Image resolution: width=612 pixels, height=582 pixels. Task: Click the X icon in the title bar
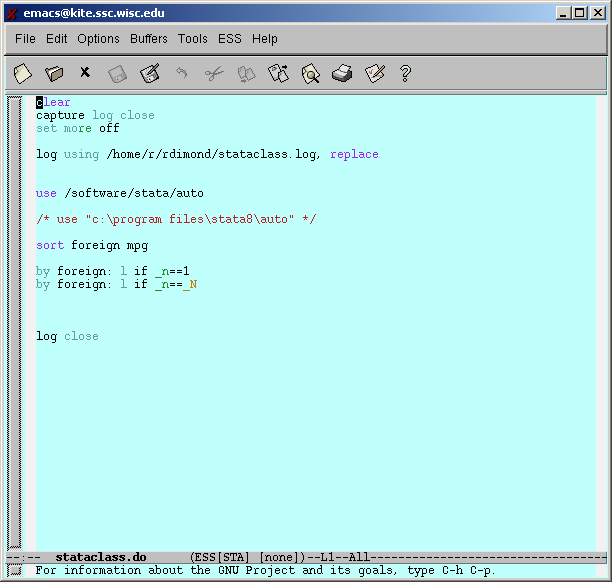pyautogui.click(x=12, y=14)
